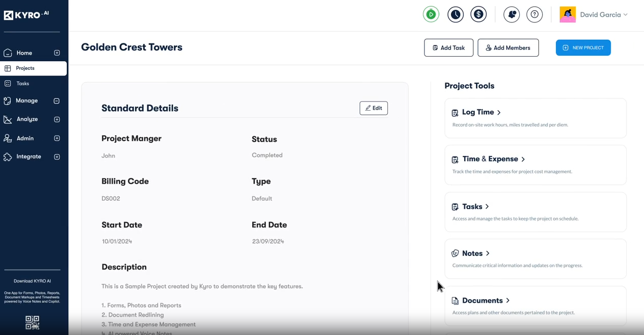Image resolution: width=644 pixels, height=335 pixels.
Task: Click "3. Time and Expense Management" line
Action: coord(148,325)
